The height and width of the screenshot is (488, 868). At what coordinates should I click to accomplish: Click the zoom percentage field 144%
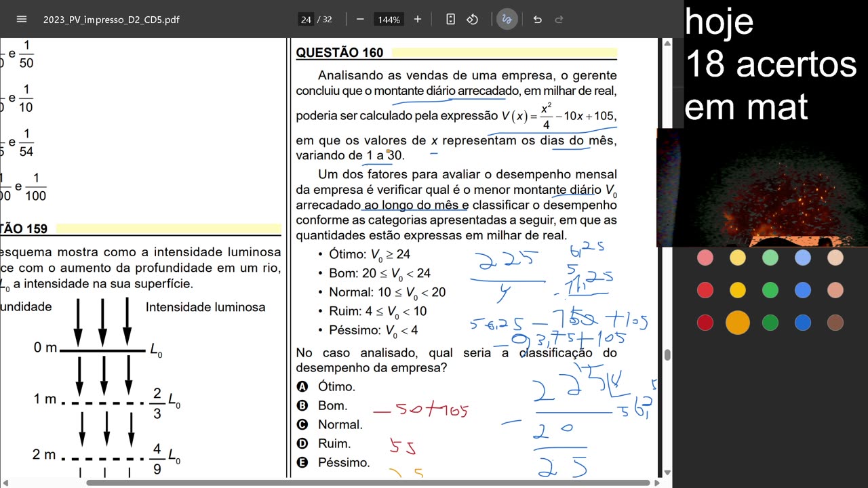tap(389, 20)
